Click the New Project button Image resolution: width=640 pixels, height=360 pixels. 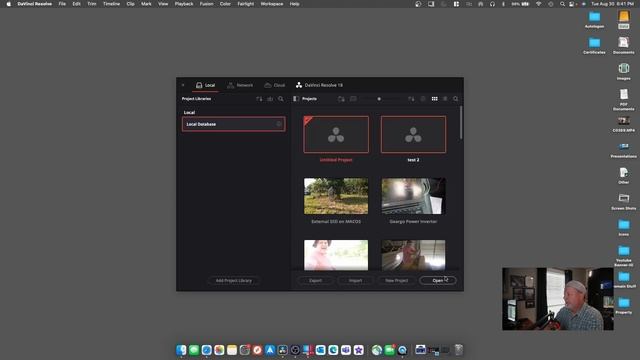(396, 280)
